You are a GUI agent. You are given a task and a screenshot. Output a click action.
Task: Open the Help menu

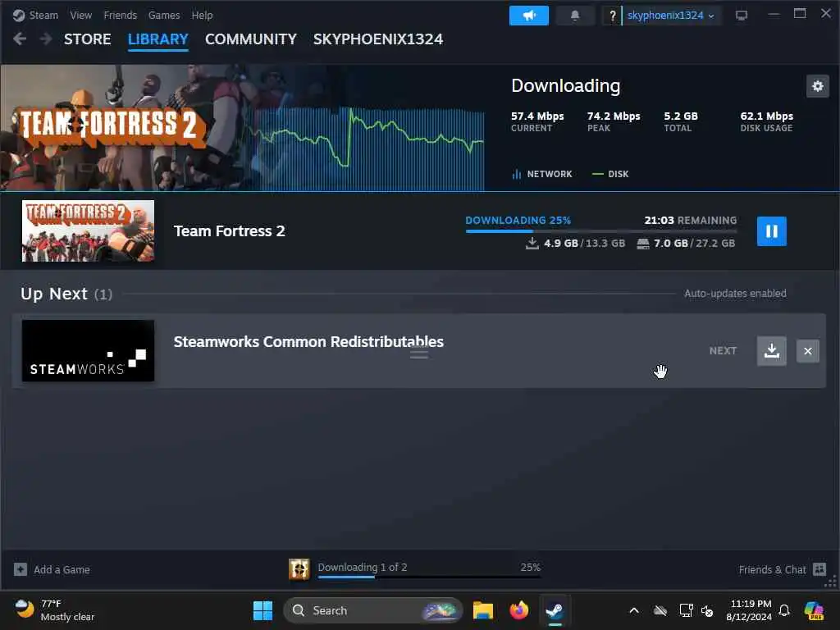(x=202, y=15)
